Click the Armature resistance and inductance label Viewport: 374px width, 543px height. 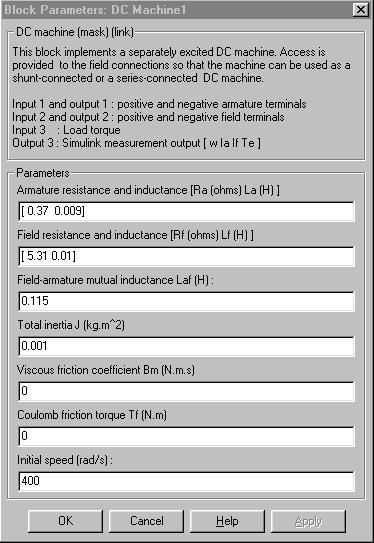(x=148, y=190)
